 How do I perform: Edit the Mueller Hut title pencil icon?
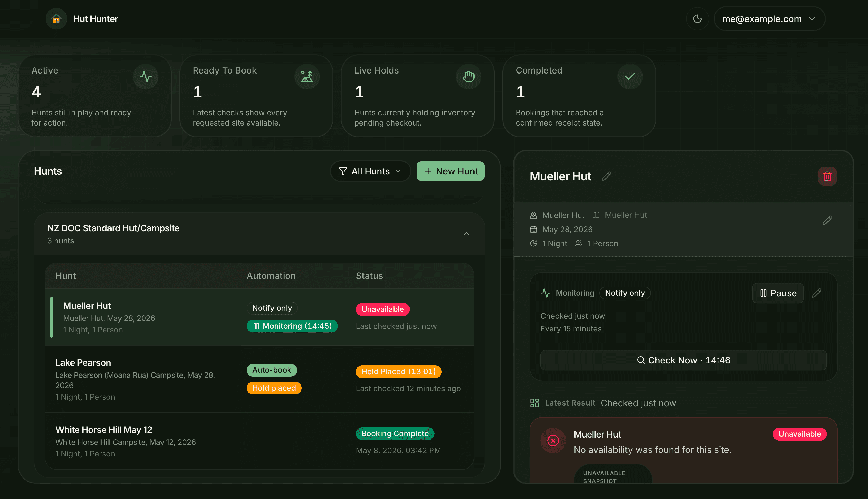click(x=606, y=176)
